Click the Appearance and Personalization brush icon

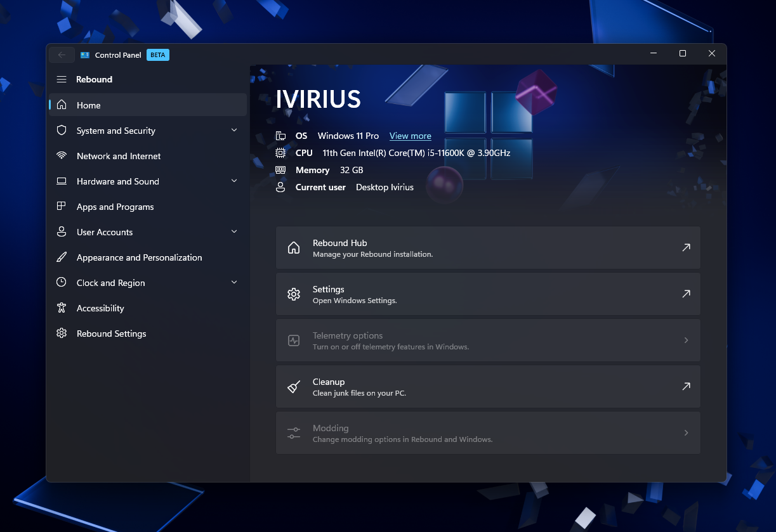(x=62, y=257)
